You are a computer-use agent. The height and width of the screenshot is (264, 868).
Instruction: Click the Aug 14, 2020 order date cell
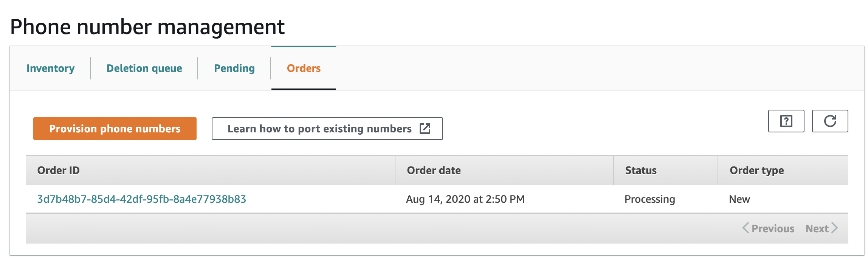point(465,199)
